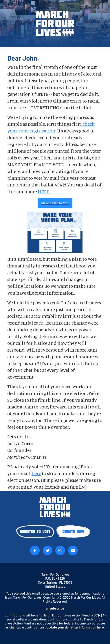Open the YouTube social icon

73,550
